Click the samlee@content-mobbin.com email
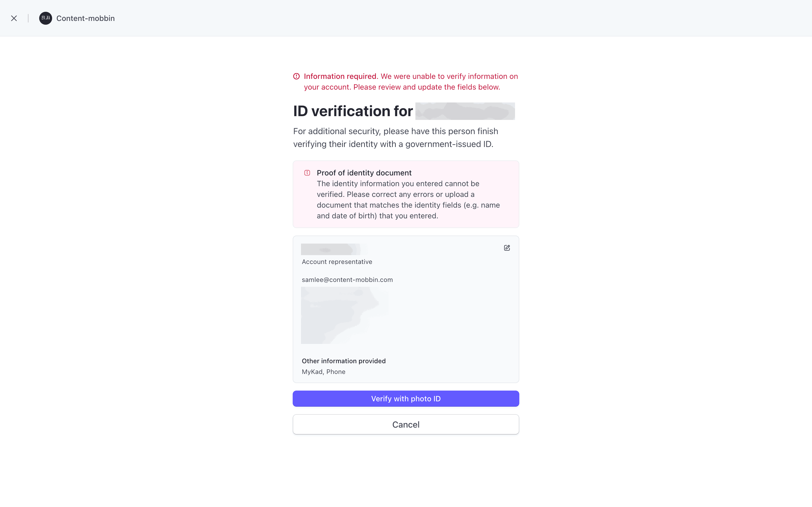The height and width of the screenshot is (507, 812). click(347, 280)
